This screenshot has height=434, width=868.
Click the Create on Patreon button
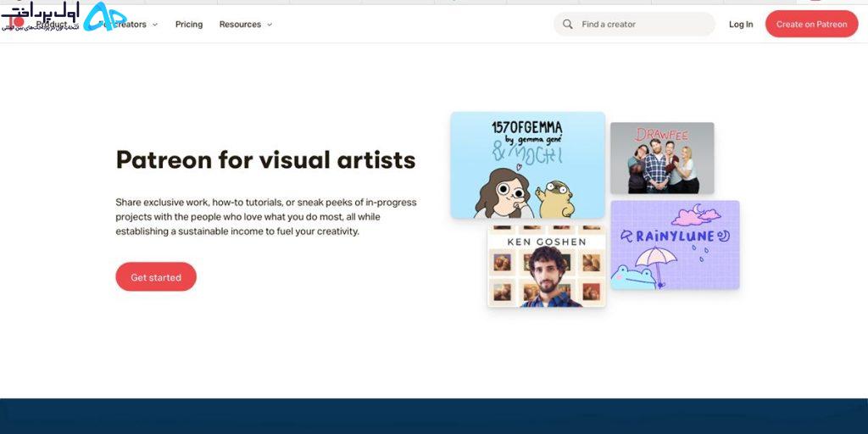(x=811, y=25)
